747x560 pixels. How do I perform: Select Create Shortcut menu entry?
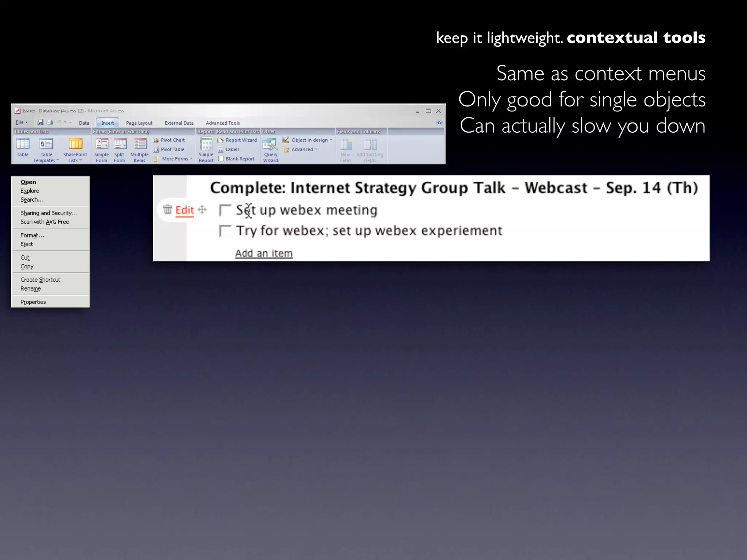[50, 280]
